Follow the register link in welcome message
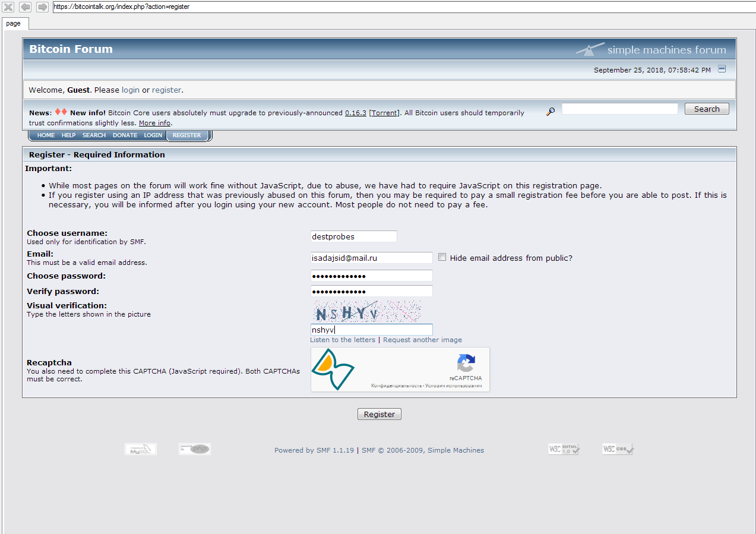The height and width of the screenshot is (534, 756). pos(166,90)
